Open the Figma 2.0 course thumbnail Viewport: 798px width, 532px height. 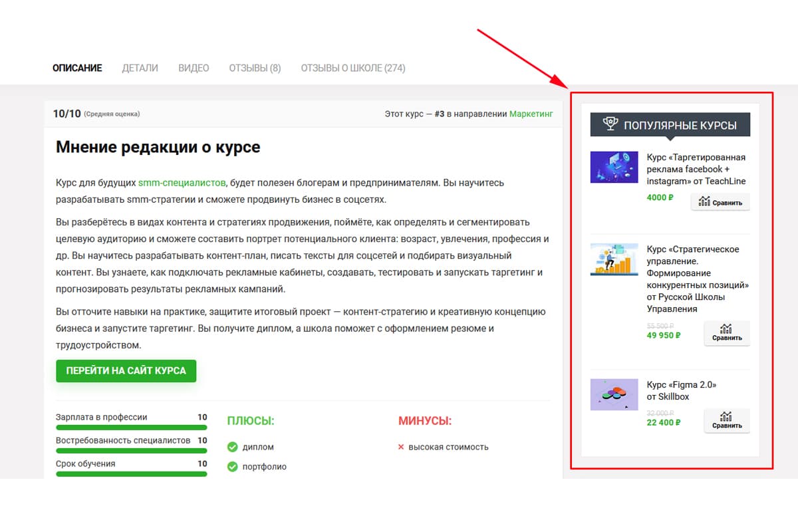614,394
